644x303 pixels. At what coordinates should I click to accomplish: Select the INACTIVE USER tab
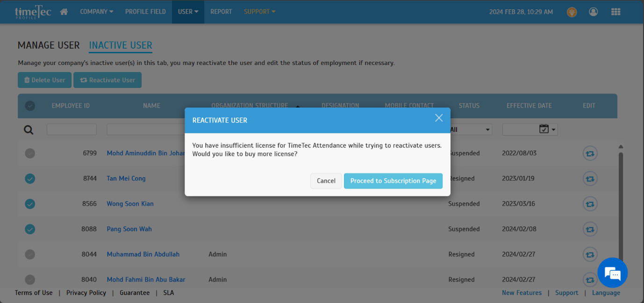121,45
